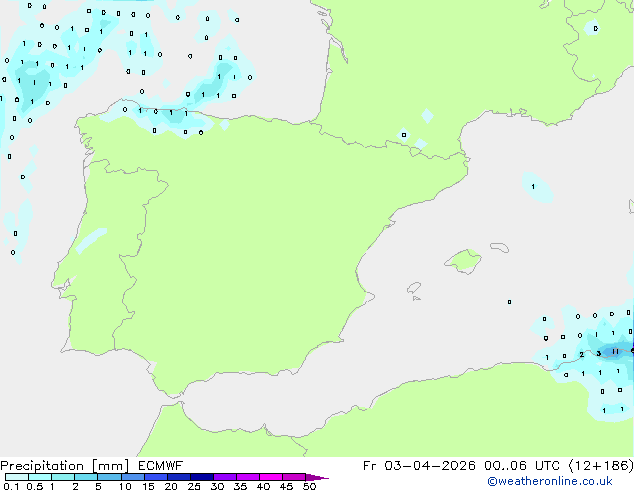Viewport: 634px width, 490px height.
Task: Pick the legend swatch between 5 and 10
Action: pos(109,477)
